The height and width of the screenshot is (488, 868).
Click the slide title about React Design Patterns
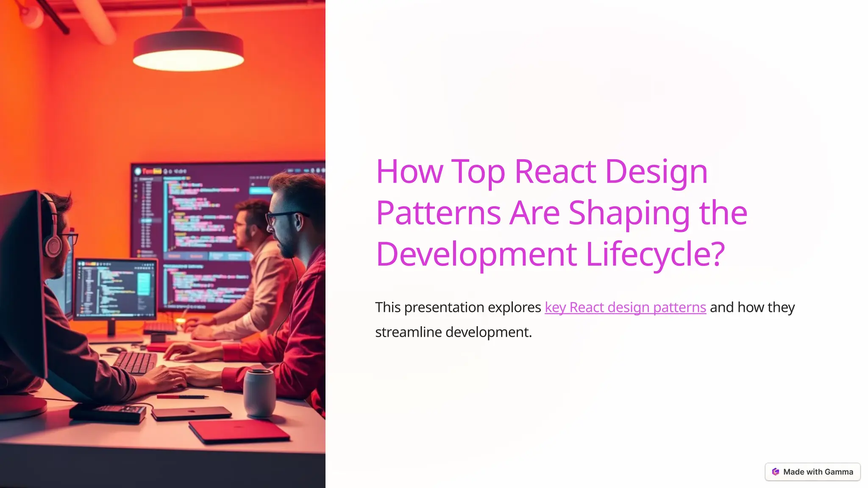coord(562,212)
